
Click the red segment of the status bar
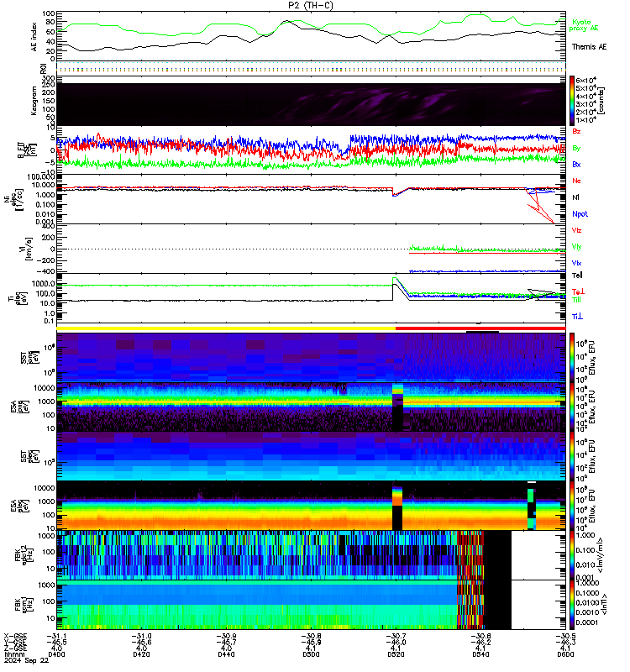click(x=480, y=328)
